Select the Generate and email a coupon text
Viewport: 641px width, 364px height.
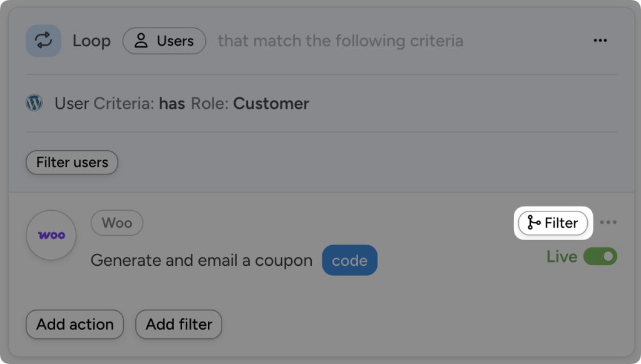(x=202, y=260)
